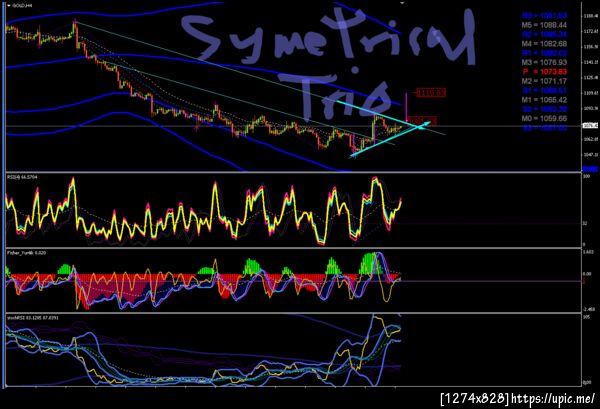Click the blue price tag at bottom of price axis
600x409 pixels.
(590, 169)
